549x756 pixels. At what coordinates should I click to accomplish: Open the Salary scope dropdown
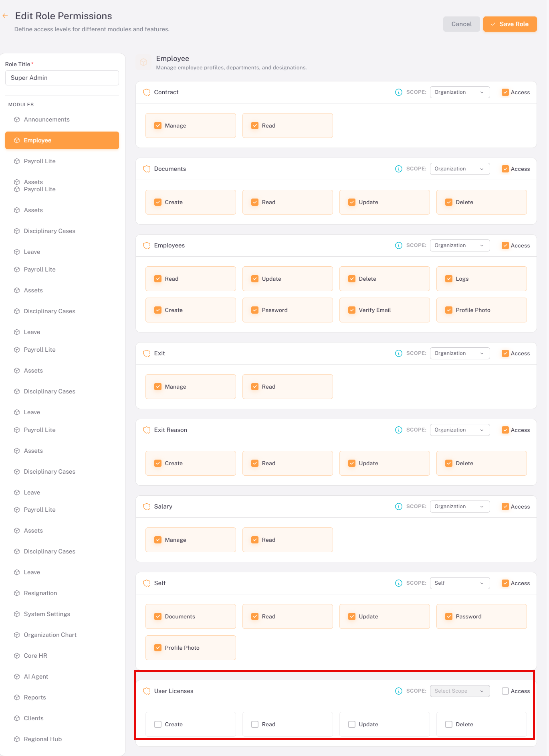click(460, 507)
